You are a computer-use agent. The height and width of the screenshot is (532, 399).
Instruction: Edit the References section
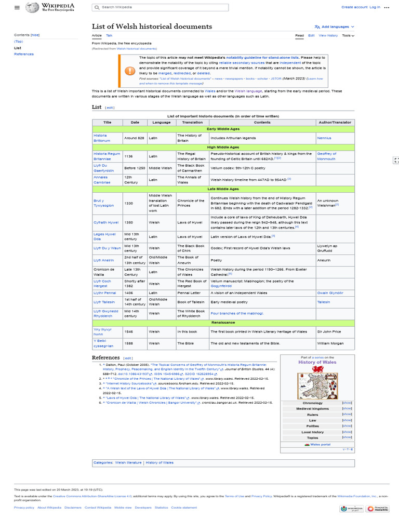[x=128, y=358]
